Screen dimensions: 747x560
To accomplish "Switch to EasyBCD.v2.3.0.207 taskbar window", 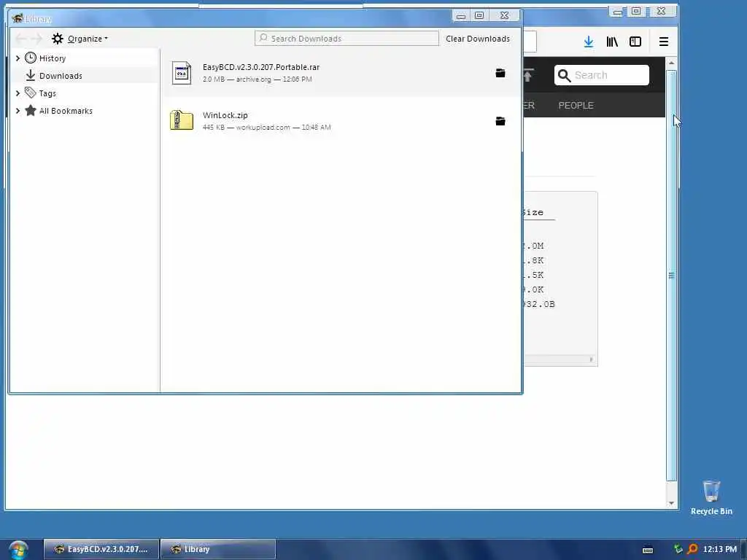I will pyautogui.click(x=101, y=549).
